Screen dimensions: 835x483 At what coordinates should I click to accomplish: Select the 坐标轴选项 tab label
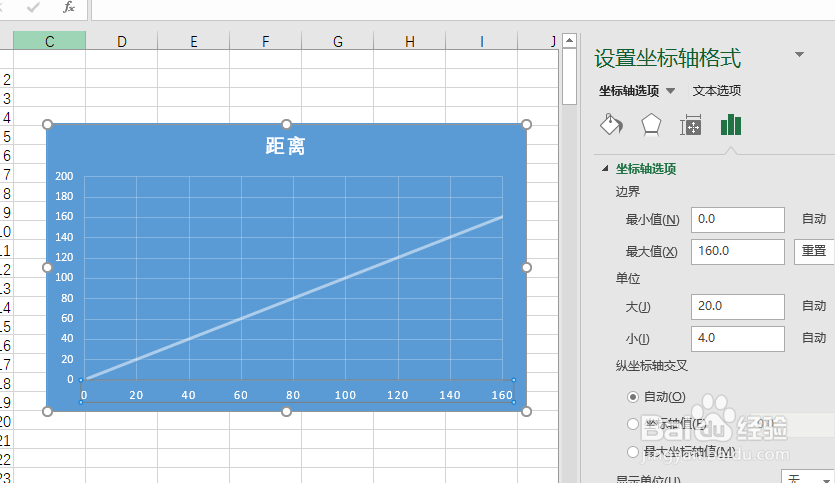(x=629, y=91)
